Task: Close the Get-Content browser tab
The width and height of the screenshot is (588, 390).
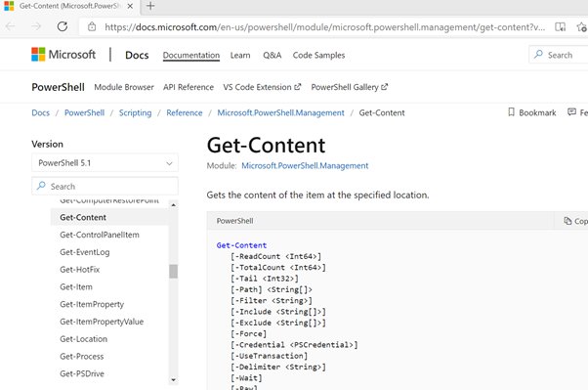Action: [130, 6]
